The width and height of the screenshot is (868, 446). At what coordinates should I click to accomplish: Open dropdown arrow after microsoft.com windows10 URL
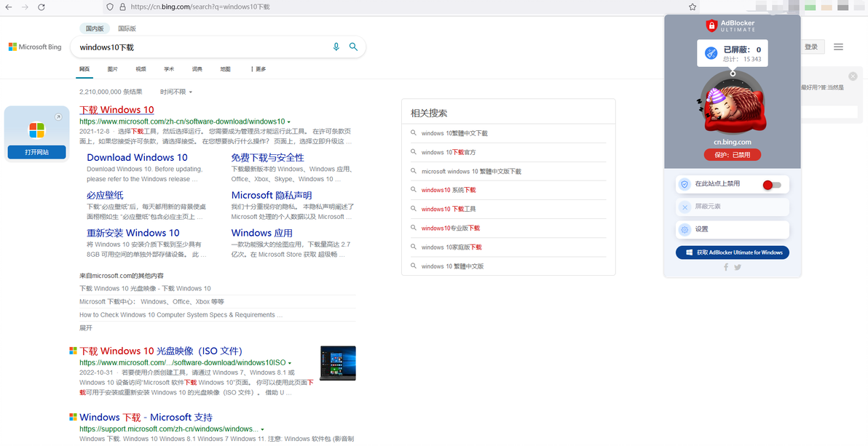(x=289, y=122)
